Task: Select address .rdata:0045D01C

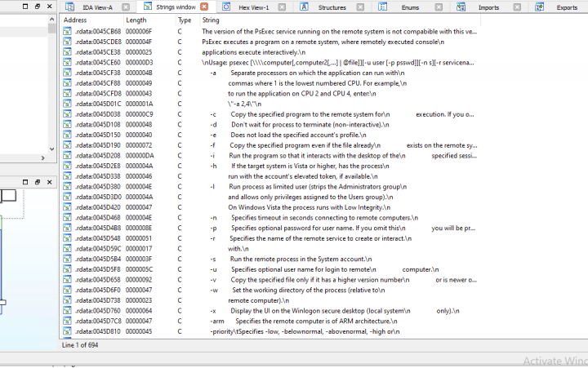Action: [98, 104]
